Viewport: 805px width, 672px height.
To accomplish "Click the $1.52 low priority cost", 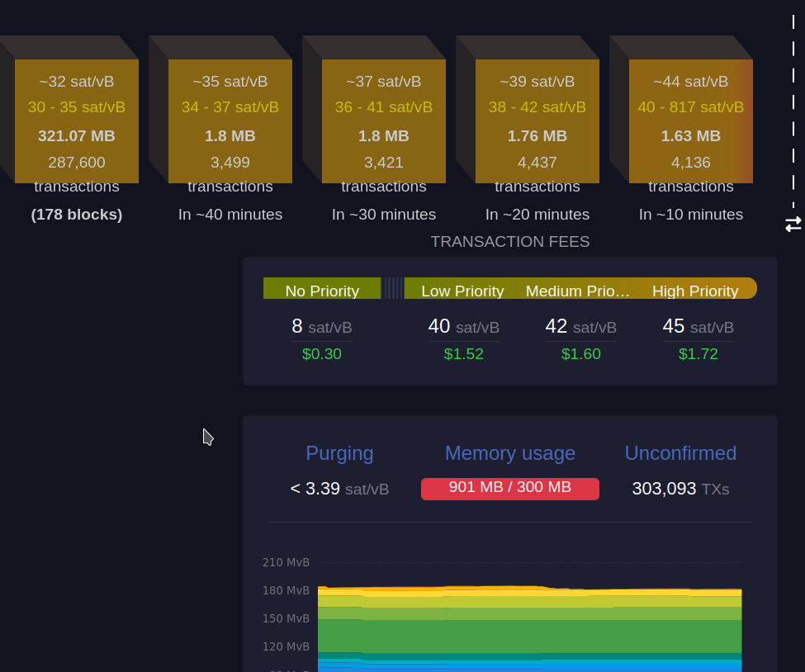I will tap(463, 354).
